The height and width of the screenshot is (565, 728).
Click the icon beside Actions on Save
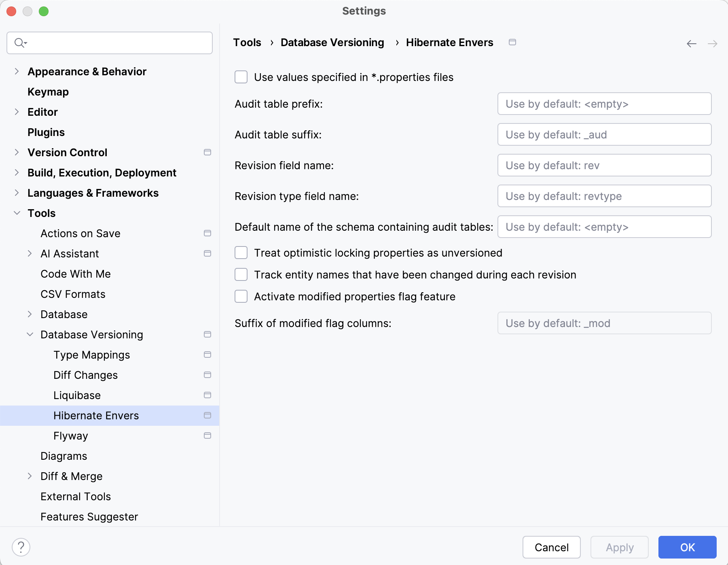[x=207, y=233]
